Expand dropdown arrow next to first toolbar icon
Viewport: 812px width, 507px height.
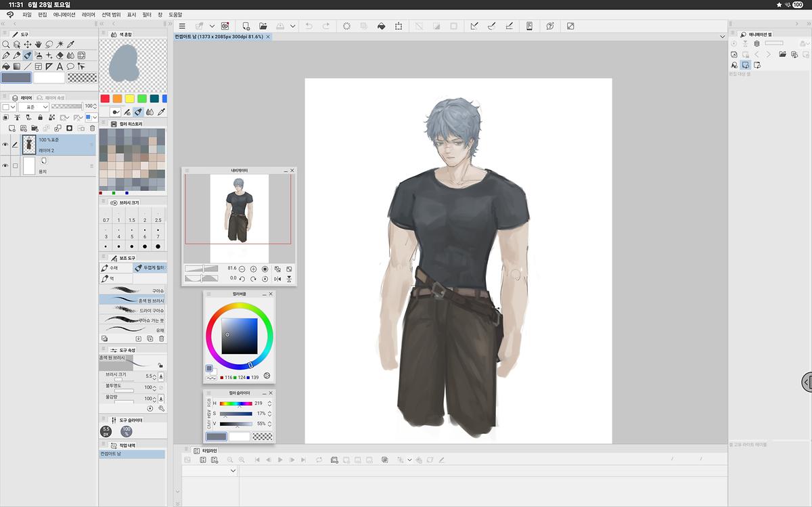click(212, 26)
